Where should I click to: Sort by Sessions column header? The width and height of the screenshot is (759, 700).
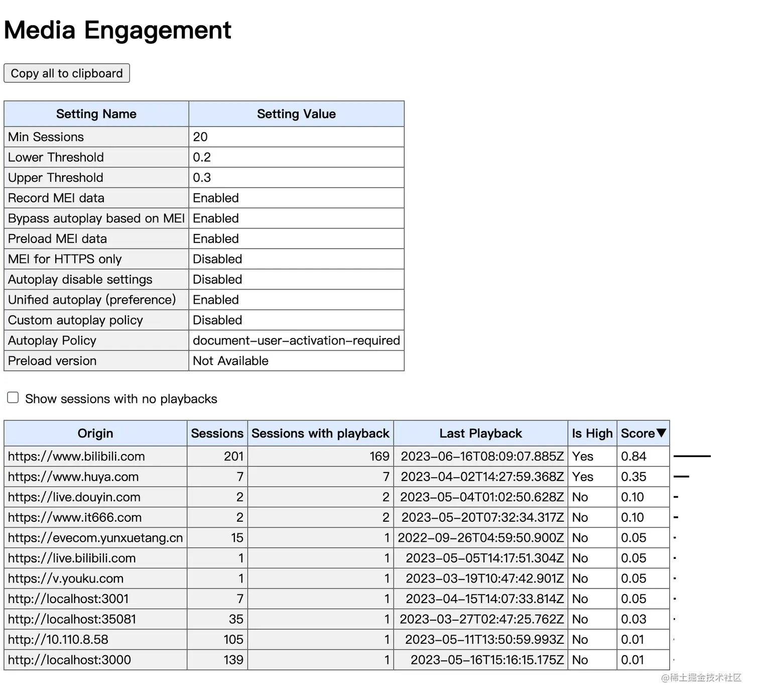click(217, 433)
